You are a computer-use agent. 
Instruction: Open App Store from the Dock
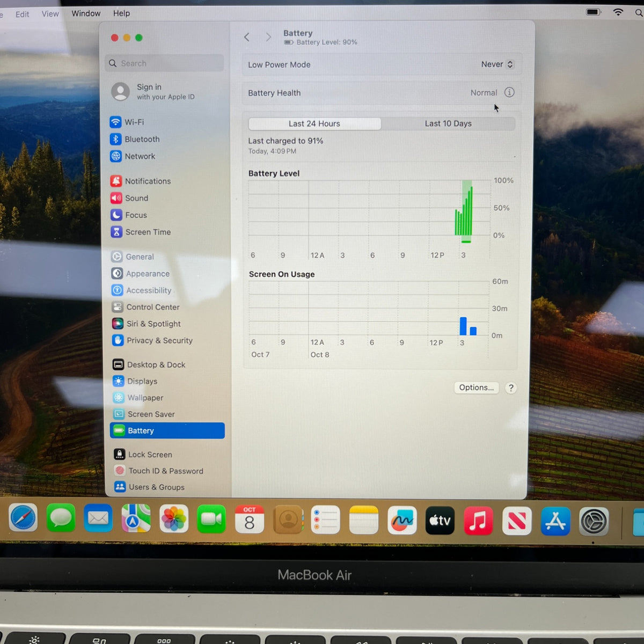point(555,521)
